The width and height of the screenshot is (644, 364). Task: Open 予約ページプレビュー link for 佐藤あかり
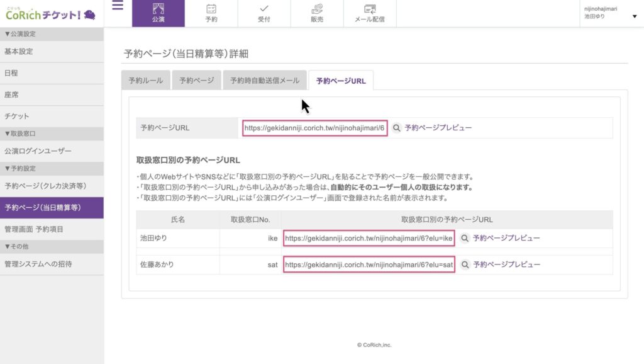pyautogui.click(x=506, y=265)
